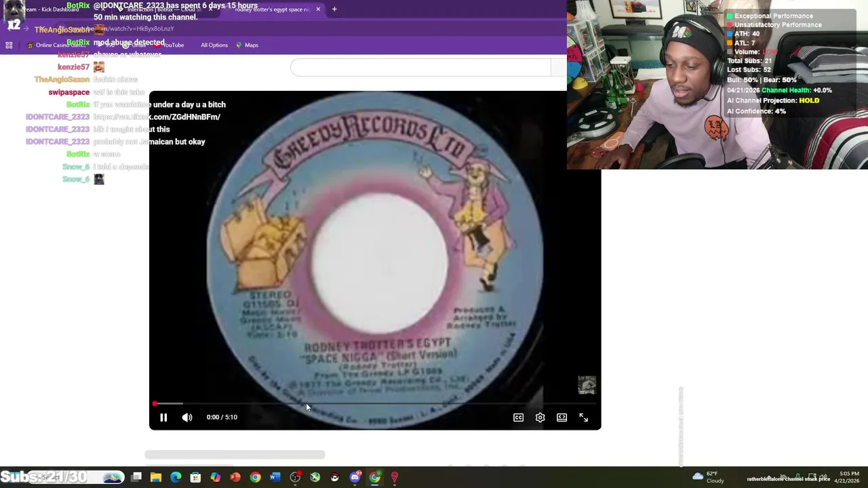Image resolution: width=868 pixels, height=488 pixels.
Task: Open video player settings gear
Action: 540,418
